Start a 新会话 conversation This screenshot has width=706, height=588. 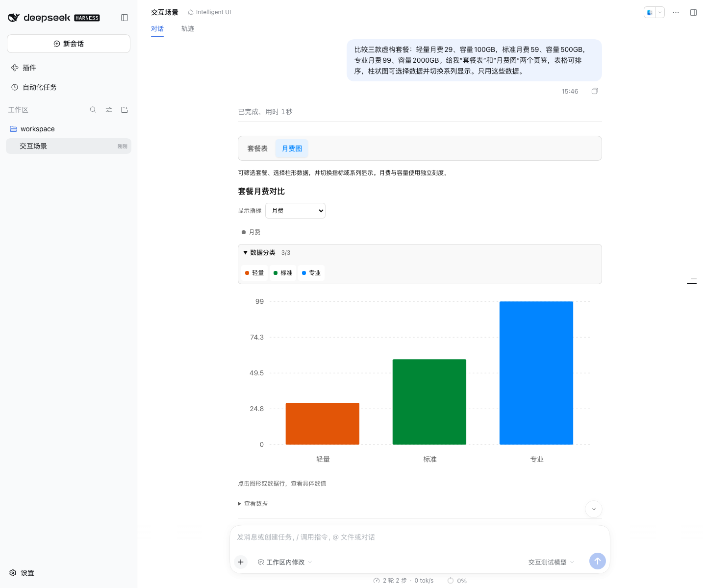[69, 44]
